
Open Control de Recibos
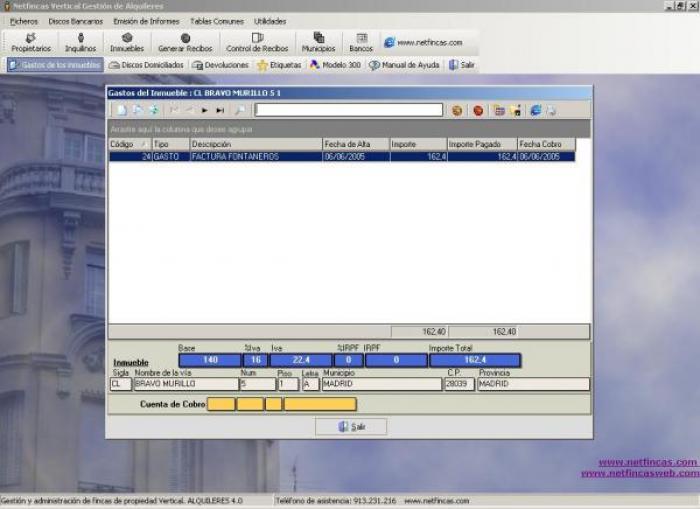coord(257,43)
